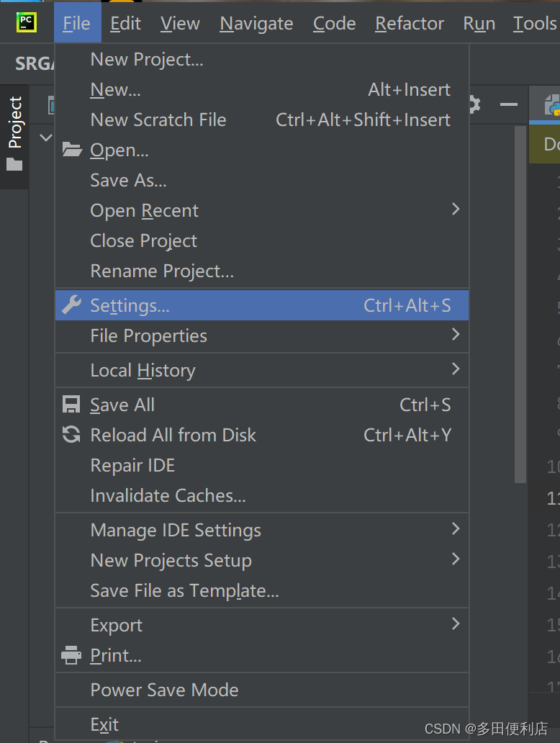This screenshot has width=560, height=743.
Task: Choose Invalidate Caches...
Action: coord(262,495)
